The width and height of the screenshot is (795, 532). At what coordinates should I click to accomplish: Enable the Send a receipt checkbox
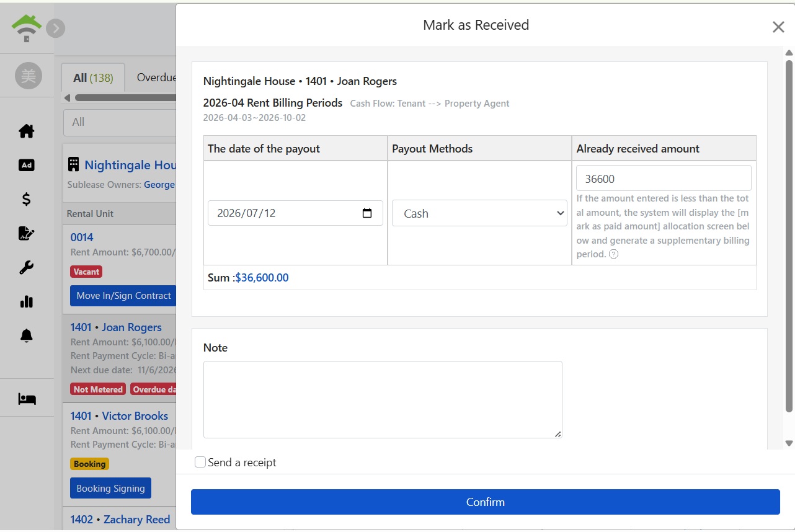point(200,462)
